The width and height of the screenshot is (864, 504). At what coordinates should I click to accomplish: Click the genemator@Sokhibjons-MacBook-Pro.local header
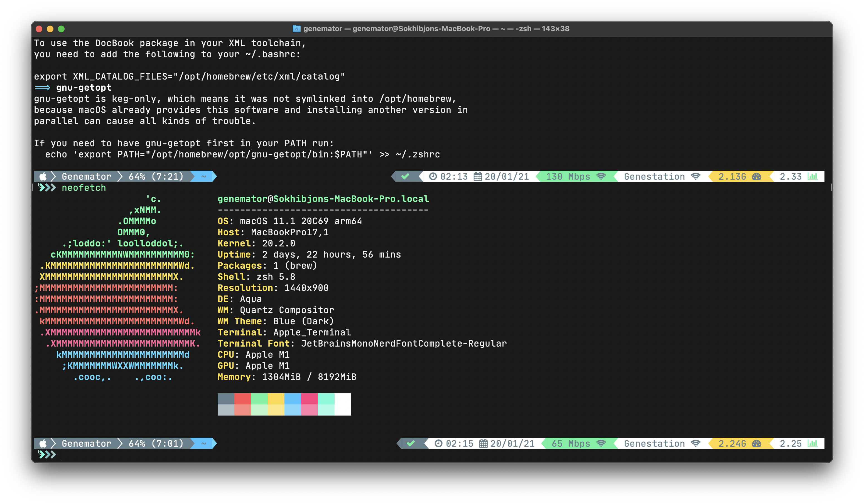pos(323,199)
